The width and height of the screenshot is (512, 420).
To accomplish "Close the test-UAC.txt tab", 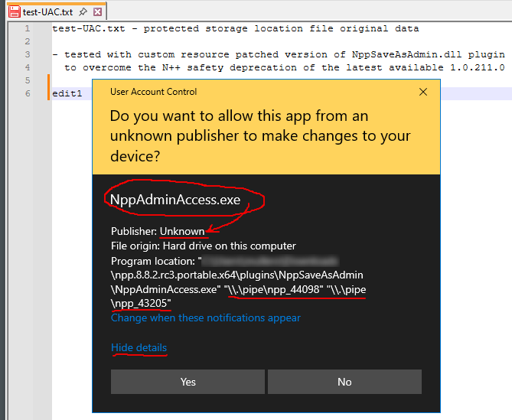I will 97,12.
